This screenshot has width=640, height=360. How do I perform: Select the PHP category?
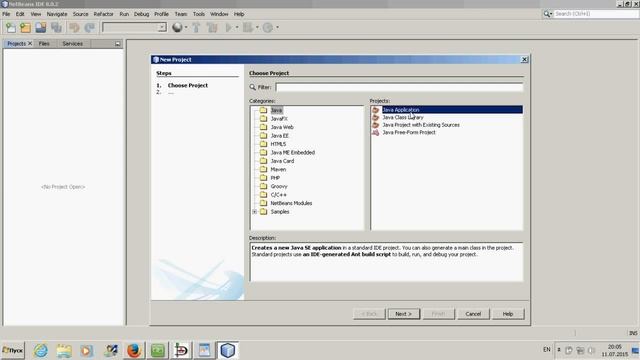(x=275, y=178)
